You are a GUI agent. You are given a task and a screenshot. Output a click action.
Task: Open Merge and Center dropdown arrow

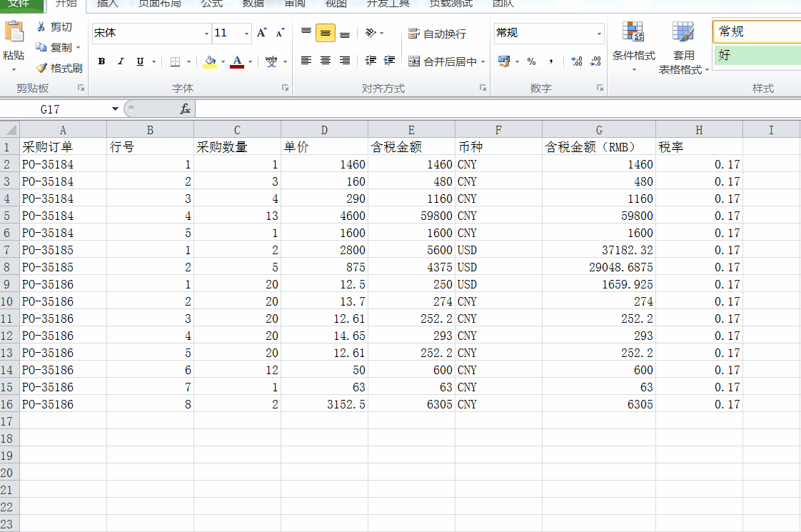(x=483, y=61)
